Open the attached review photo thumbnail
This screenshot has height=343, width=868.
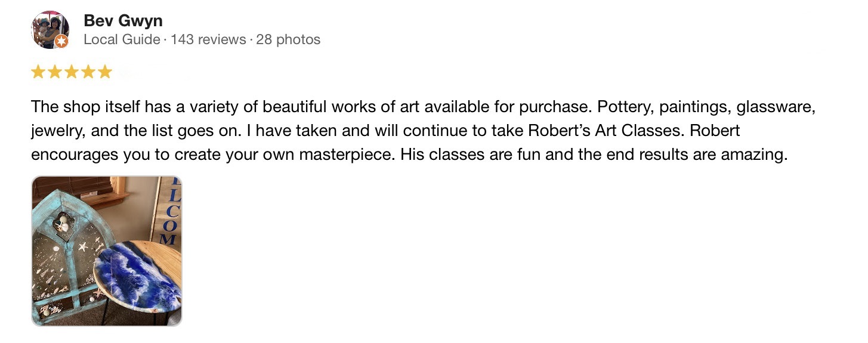106,251
